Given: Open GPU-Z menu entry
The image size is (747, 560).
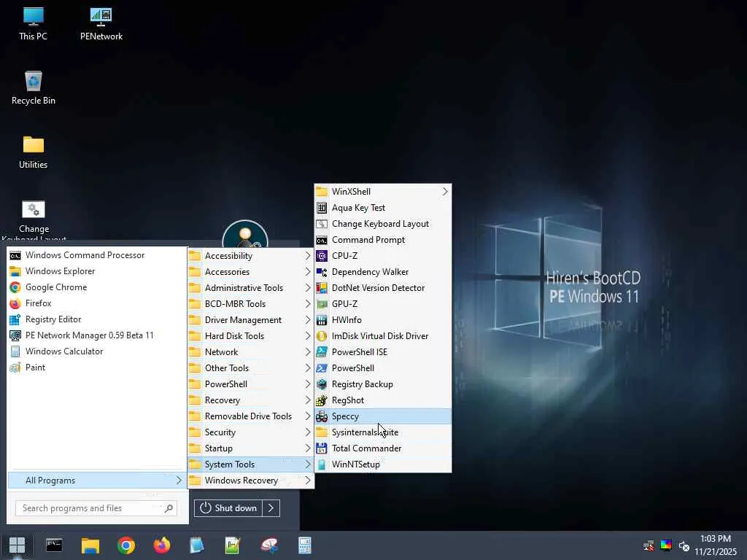Looking at the screenshot, I should coord(383,304).
